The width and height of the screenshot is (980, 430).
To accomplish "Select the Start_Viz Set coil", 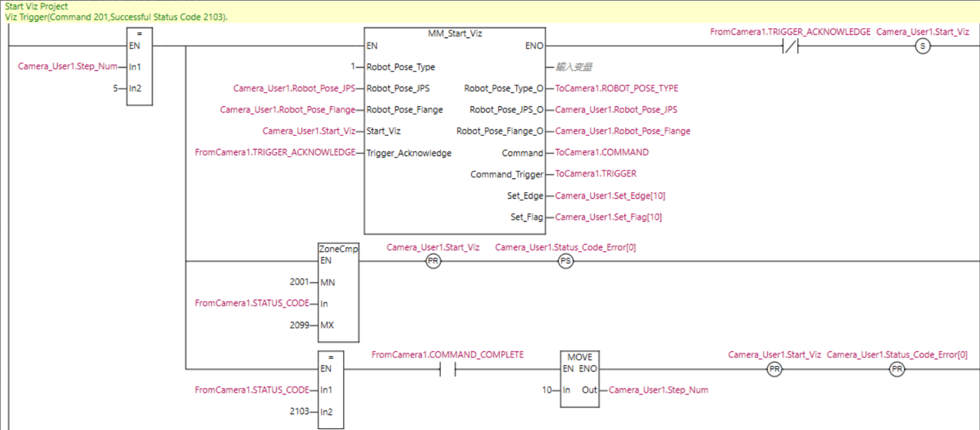I will pyautogui.click(x=923, y=46).
